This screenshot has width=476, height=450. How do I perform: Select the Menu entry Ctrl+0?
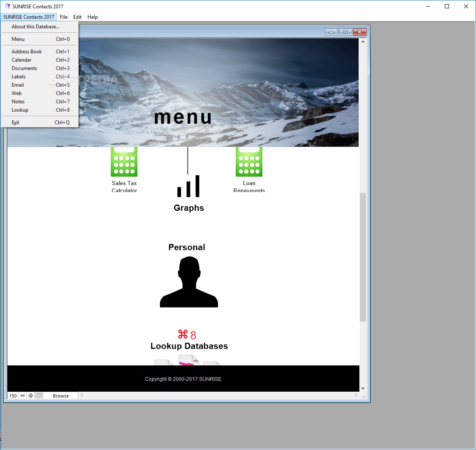(x=40, y=39)
